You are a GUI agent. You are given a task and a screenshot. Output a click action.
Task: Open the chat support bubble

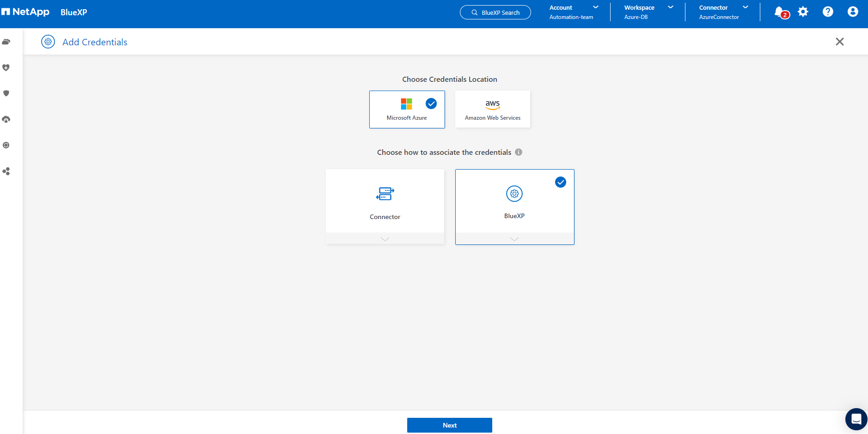click(x=856, y=419)
